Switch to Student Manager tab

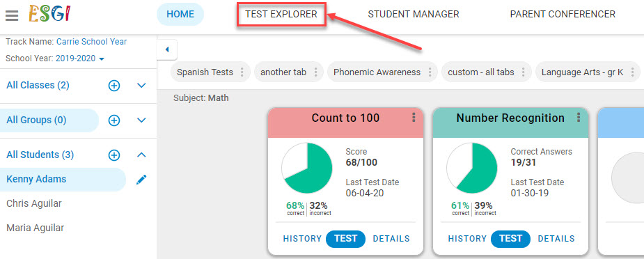[x=413, y=15]
